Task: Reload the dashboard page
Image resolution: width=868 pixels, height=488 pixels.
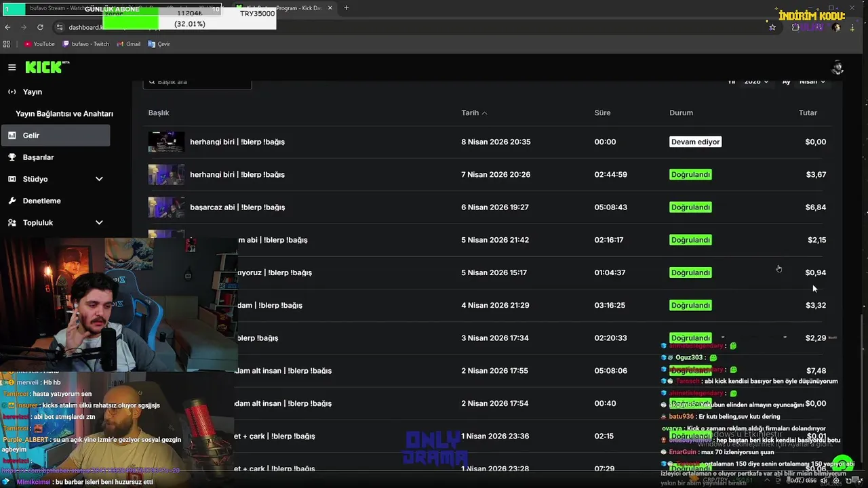Action: 40,27
